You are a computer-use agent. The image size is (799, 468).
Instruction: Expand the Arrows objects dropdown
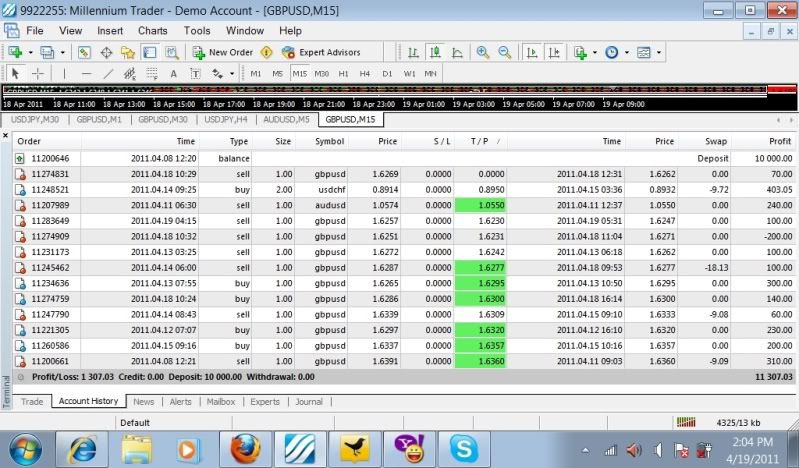[x=232, y=74]
